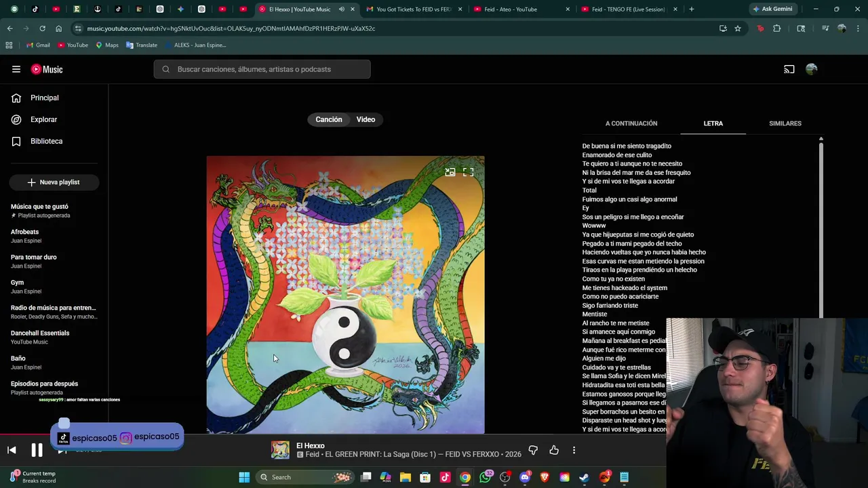This screenshot has width=868, height=488.
Task: Open the Chrome apps grid
Action: 9,45
